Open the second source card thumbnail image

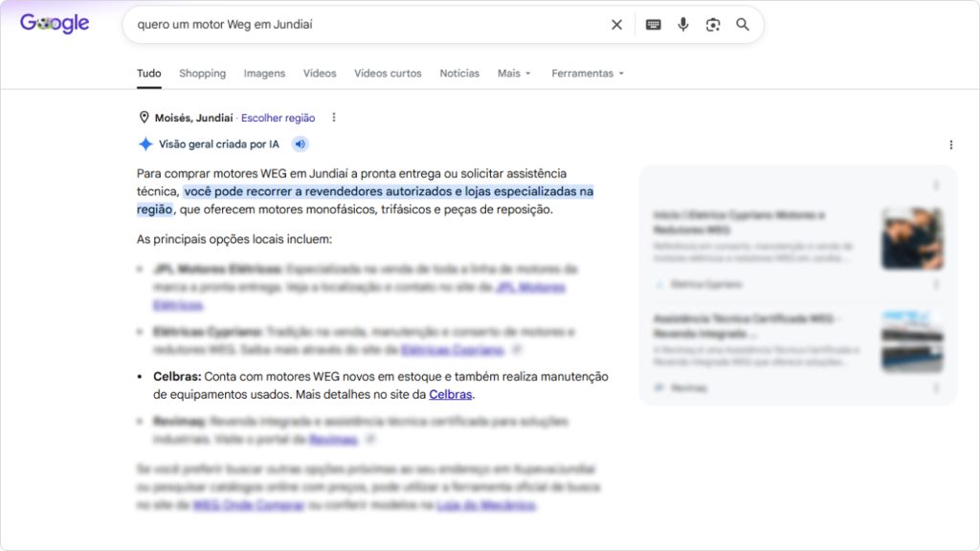point(912,342)
